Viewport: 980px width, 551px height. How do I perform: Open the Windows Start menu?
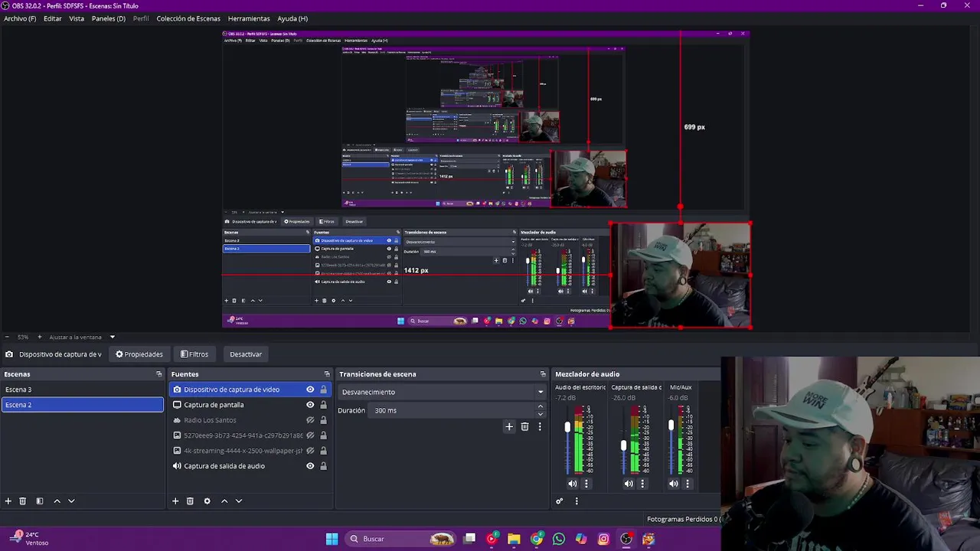tap(332, 539)
